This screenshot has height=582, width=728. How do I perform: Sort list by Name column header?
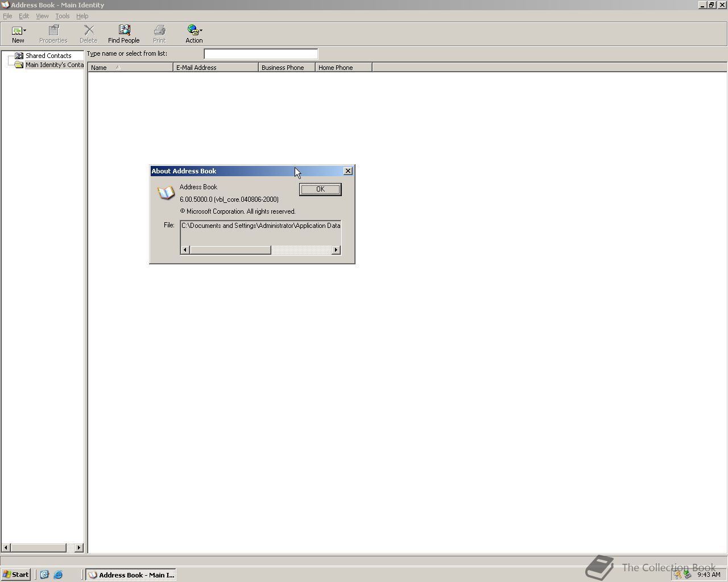coord(130,67)
